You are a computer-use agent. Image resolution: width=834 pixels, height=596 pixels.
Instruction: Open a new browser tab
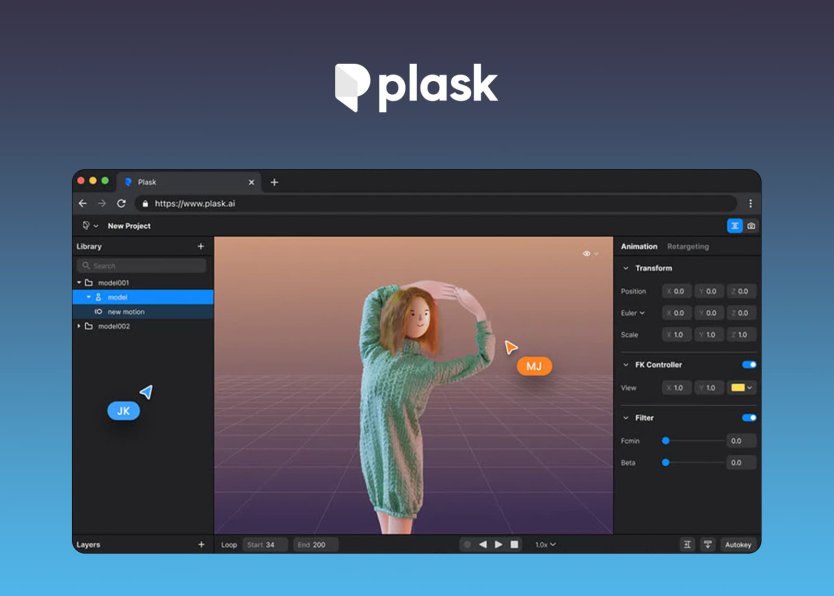274,182
